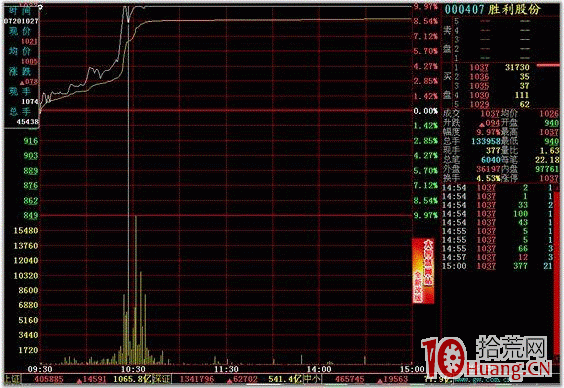Click the 849 price axis label
The width and height of the screenshot is (564, 388).
31,215
